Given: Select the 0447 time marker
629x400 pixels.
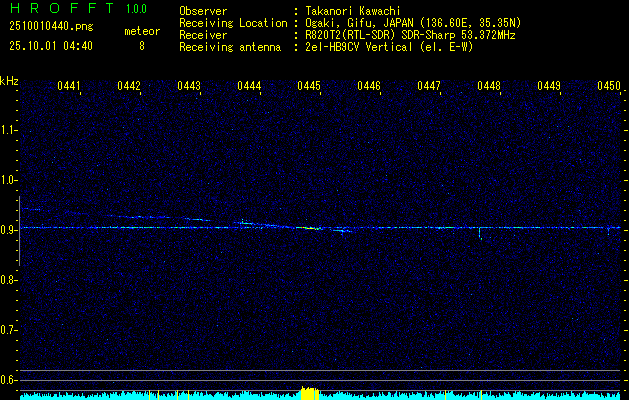Looking at the screenshot, I should [429, 87].
